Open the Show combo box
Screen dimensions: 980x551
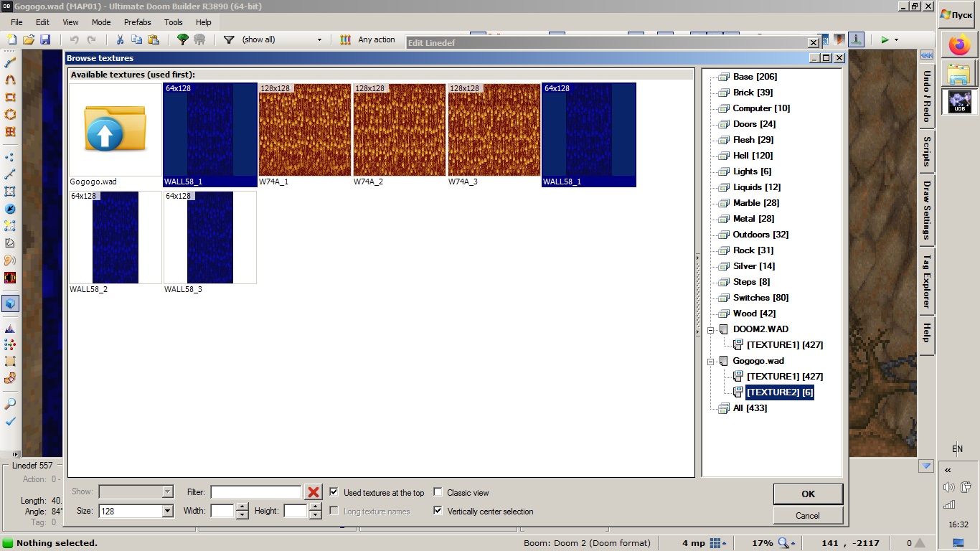coord(136,492)
